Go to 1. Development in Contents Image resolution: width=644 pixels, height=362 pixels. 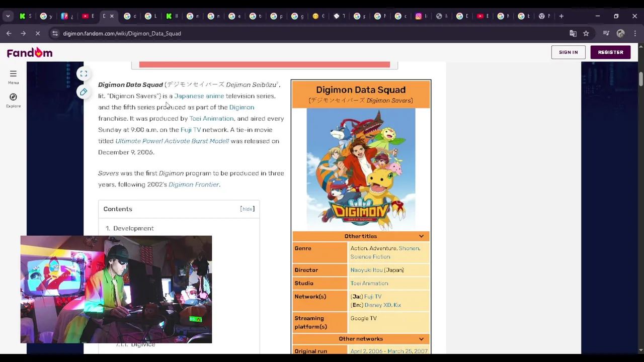point(130,228)
